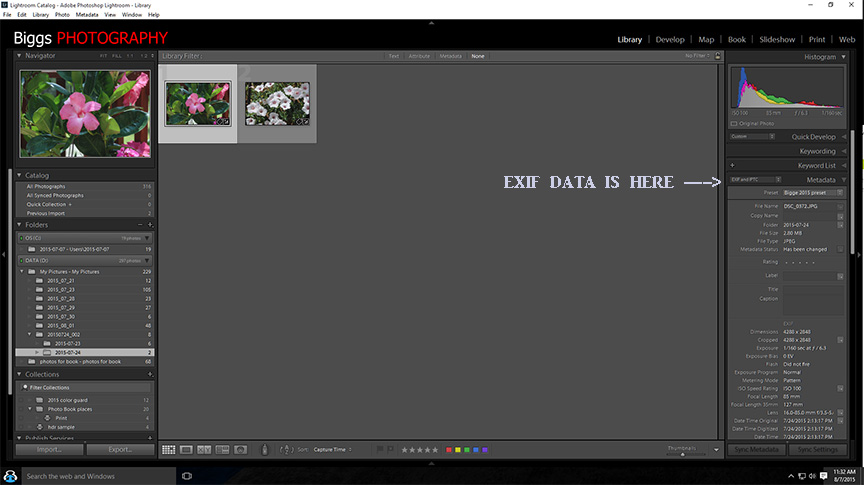Click the action icon beside File Name field

point(840,207)
